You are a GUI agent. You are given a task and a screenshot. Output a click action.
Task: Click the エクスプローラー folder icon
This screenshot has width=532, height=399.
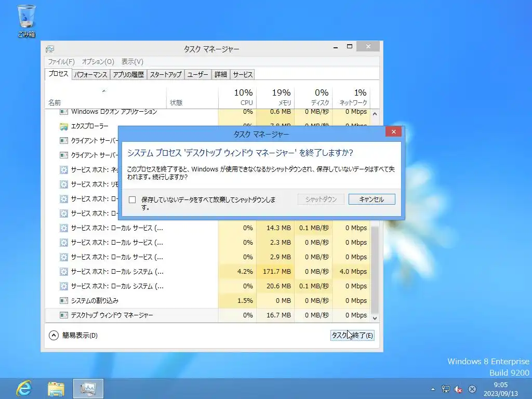point(63,127)
